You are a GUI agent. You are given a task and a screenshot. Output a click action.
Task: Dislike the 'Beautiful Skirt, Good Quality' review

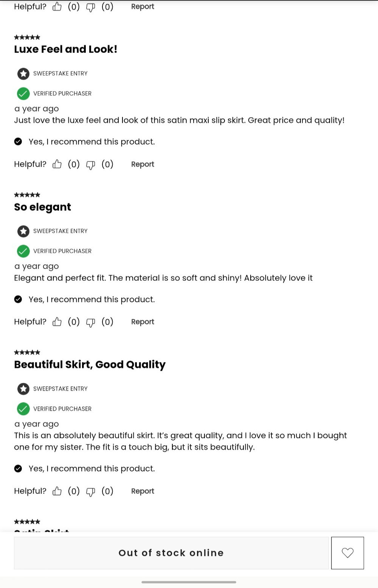click(x=91, y=492)
